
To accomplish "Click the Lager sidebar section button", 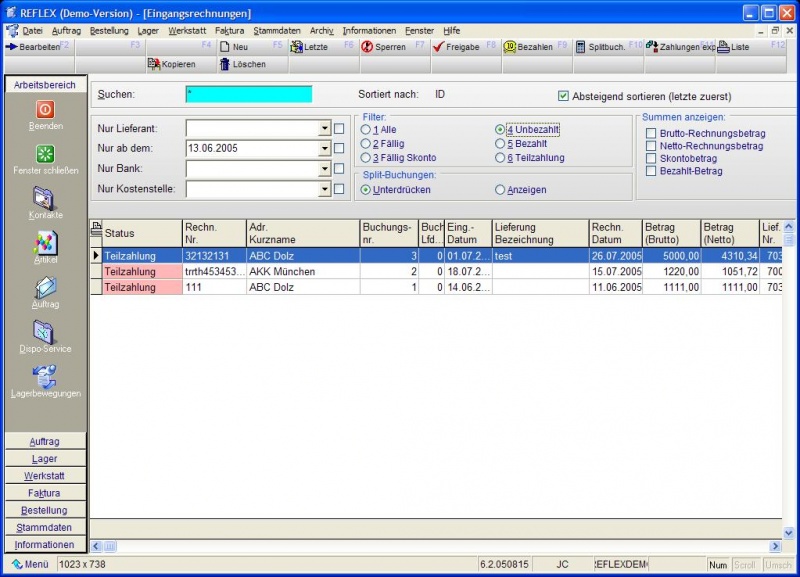I will click(x=45, y=459).
